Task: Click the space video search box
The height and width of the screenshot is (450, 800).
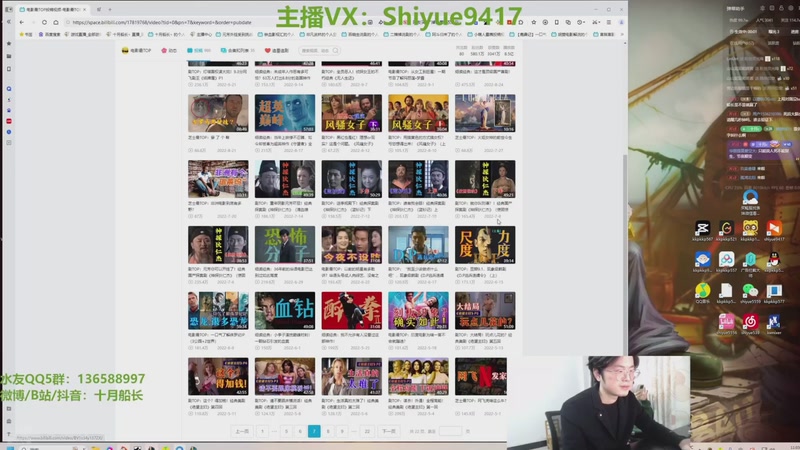Action: (319, 51)
